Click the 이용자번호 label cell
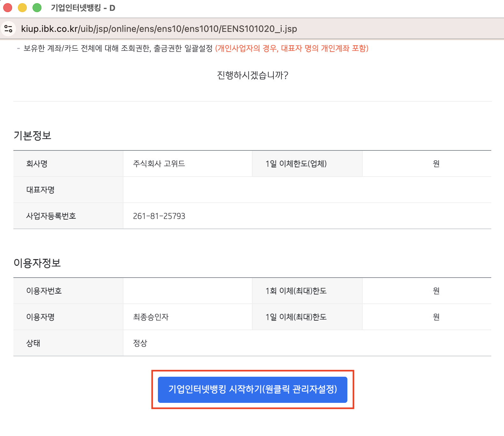 44,291
